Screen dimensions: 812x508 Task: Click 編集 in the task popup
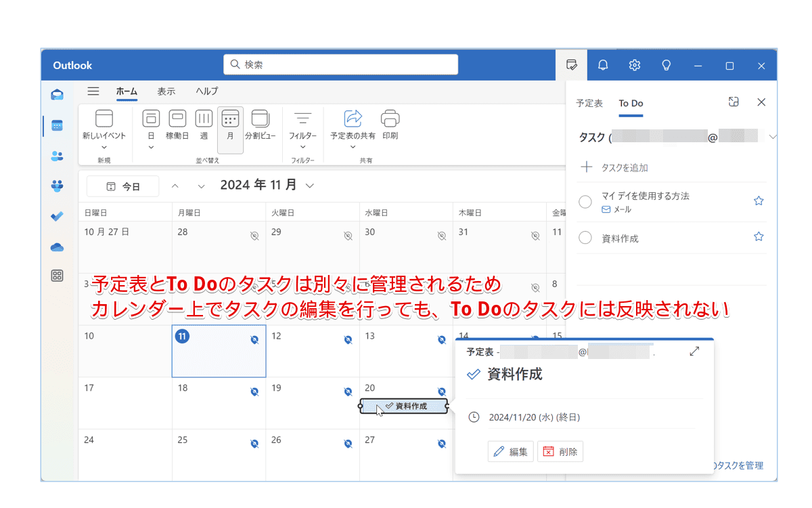point(511,451)
